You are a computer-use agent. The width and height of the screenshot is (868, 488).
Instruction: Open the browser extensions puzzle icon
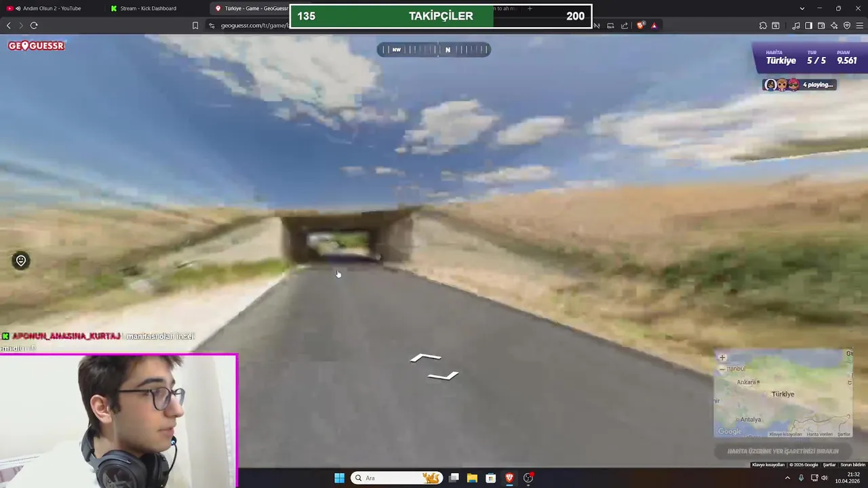[763, 26]
